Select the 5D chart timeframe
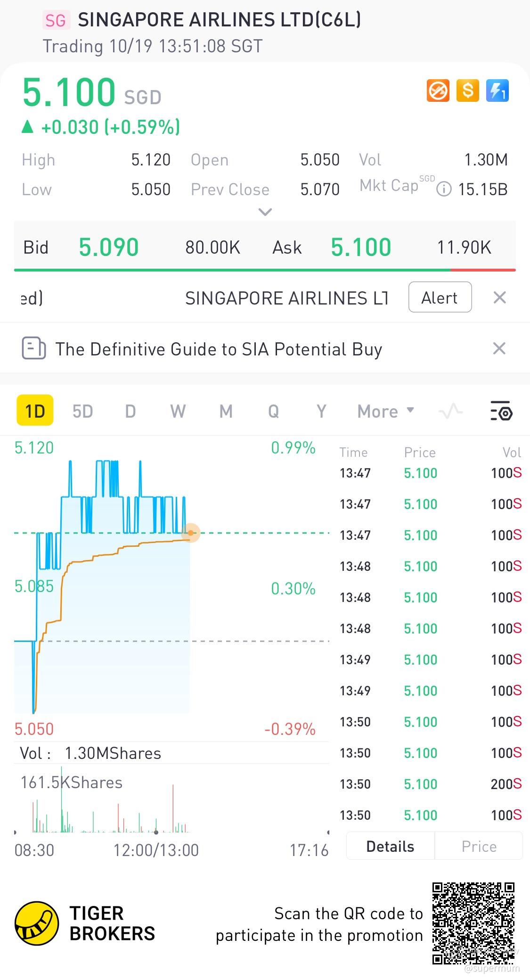This screenshot has height=980, width=530. (82, 412)
